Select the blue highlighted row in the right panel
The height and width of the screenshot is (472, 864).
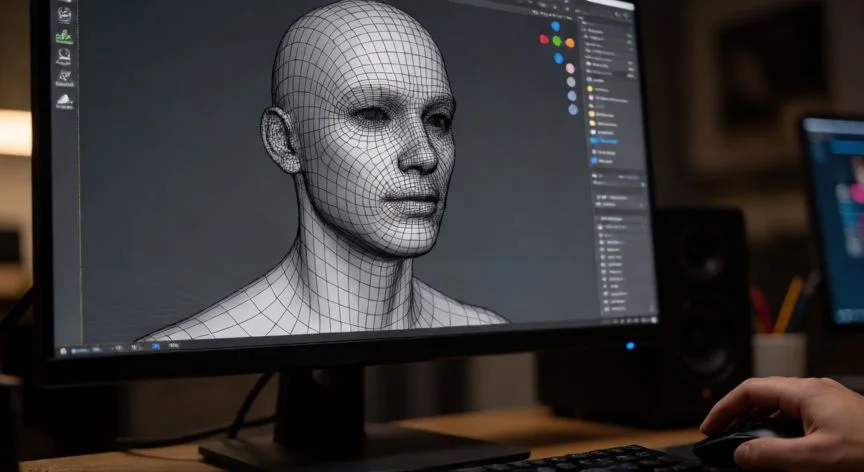(x=604, y=140)
